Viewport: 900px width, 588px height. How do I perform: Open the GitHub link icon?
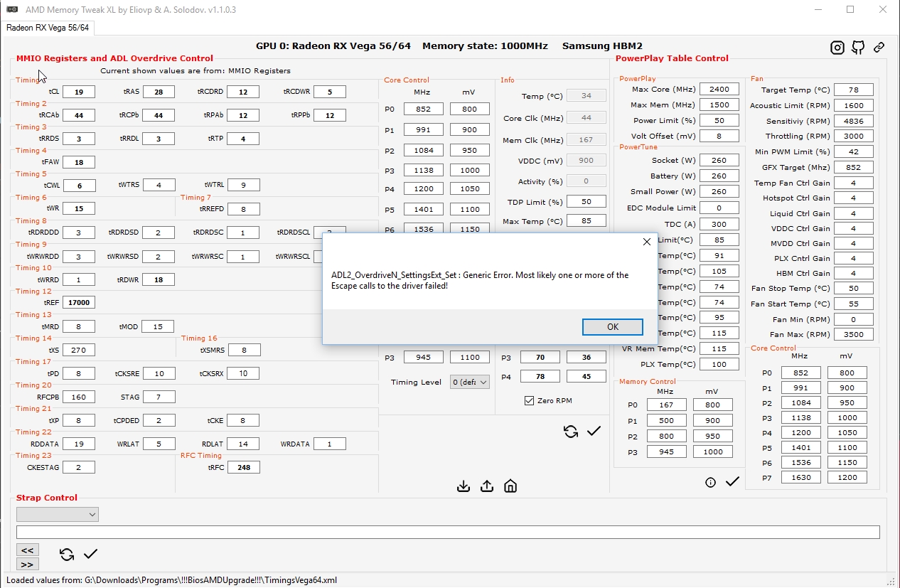[x=858, y=48]
